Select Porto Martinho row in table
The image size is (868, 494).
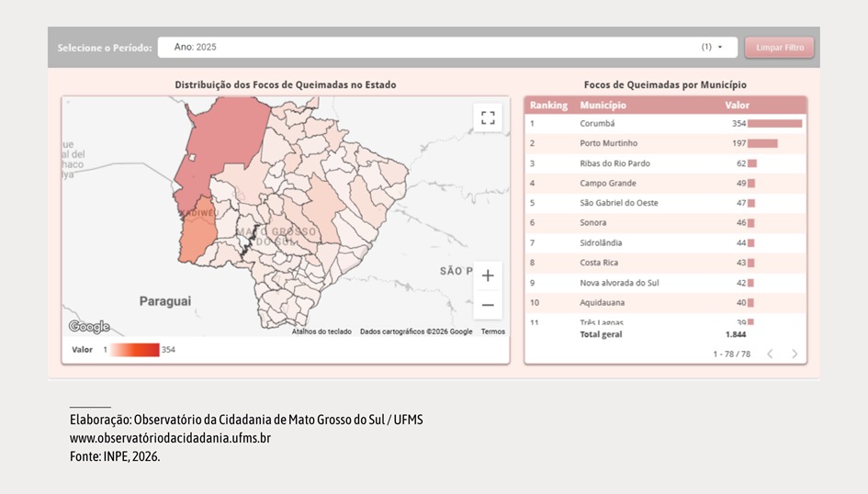point(665,143)
